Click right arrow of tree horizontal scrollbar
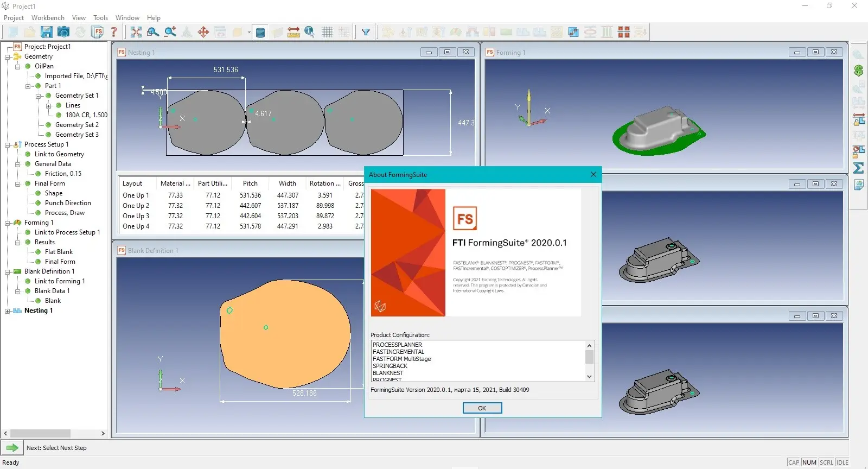This screenshot has width=868, height=469. [103, 433]
